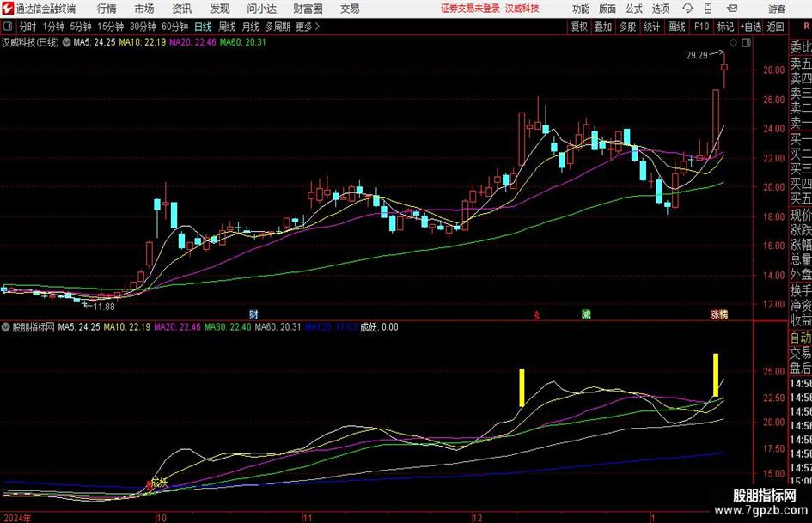Click the 成妖: 0.00 indicator value

(379, 326)
